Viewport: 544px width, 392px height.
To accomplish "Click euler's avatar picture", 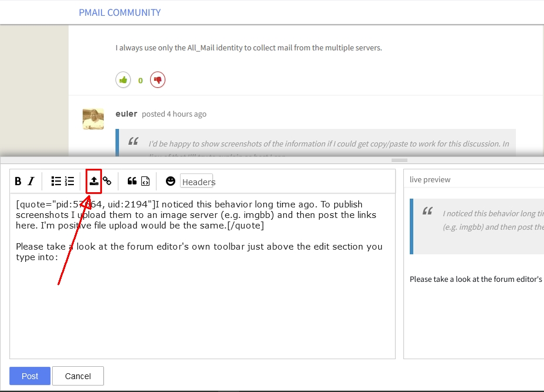I will [x=93, y=119].
